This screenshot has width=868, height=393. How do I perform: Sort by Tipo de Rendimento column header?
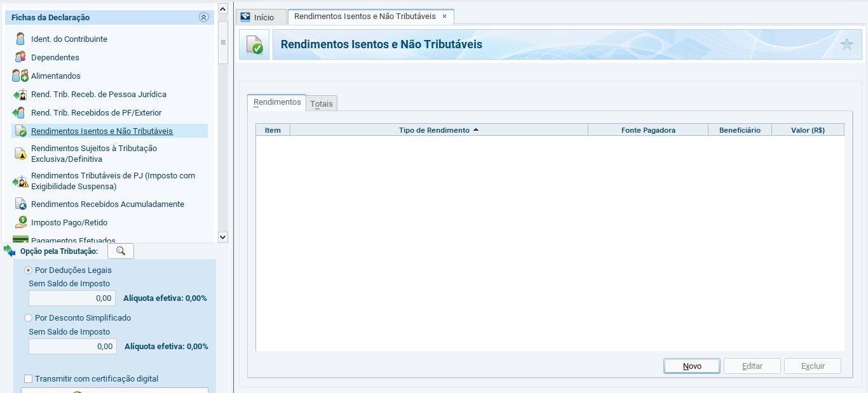click(x=438, y=130)
